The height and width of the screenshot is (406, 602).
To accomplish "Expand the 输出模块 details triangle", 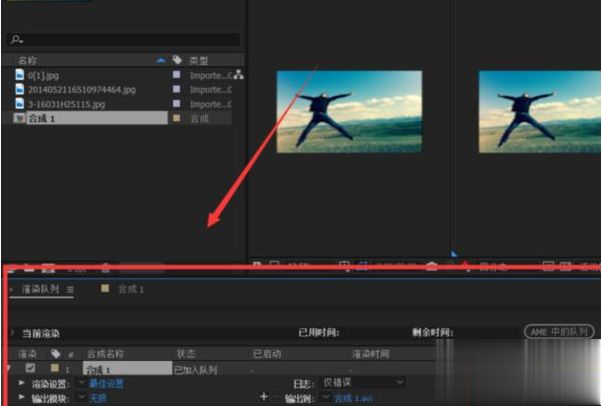I will coord(22,397).
